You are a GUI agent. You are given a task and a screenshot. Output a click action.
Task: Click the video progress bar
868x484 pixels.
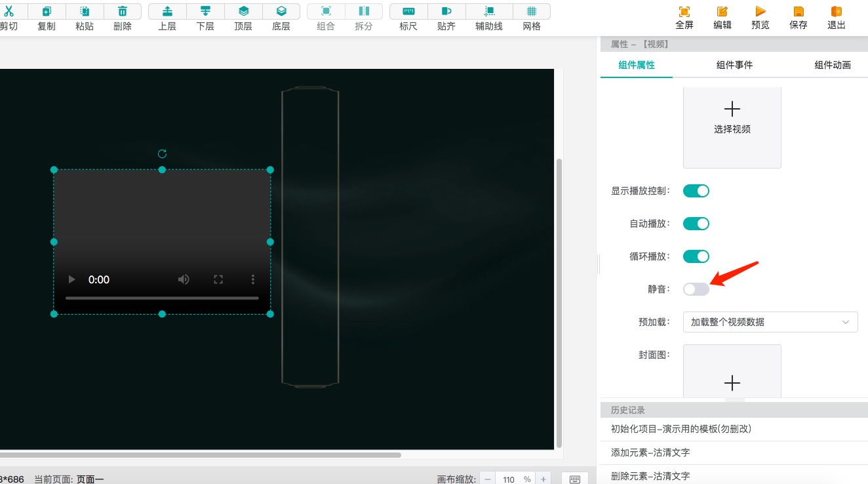[x=161, y=298]
